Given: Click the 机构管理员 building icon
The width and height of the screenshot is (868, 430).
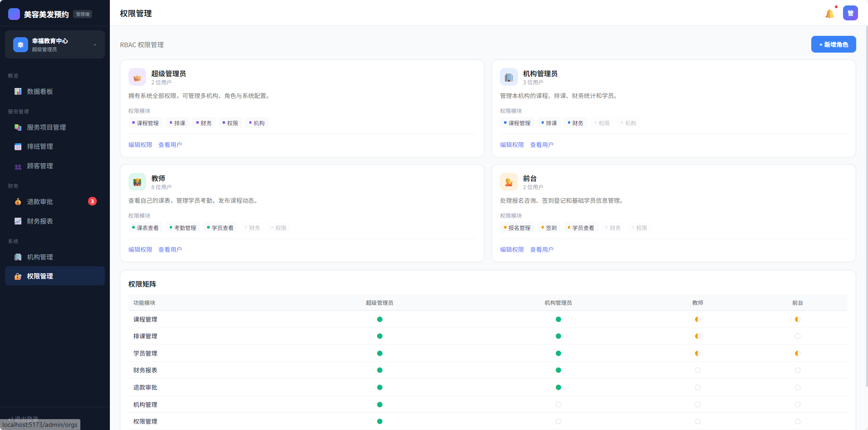Looking at the screenshot, I should 508,77.
